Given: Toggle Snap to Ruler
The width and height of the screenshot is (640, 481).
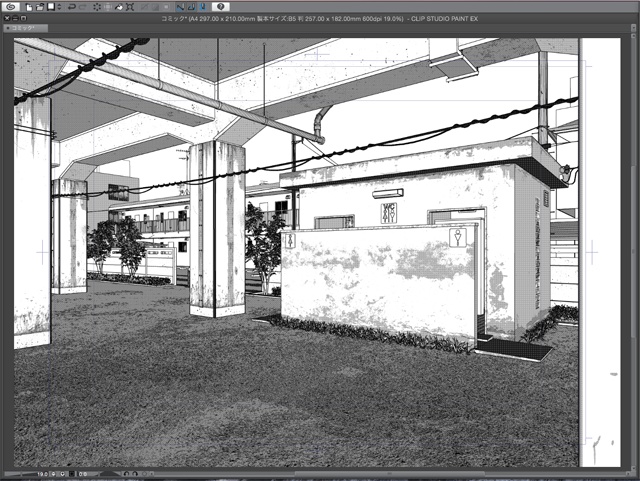Looking at the screenshot, I should (180, 7).
